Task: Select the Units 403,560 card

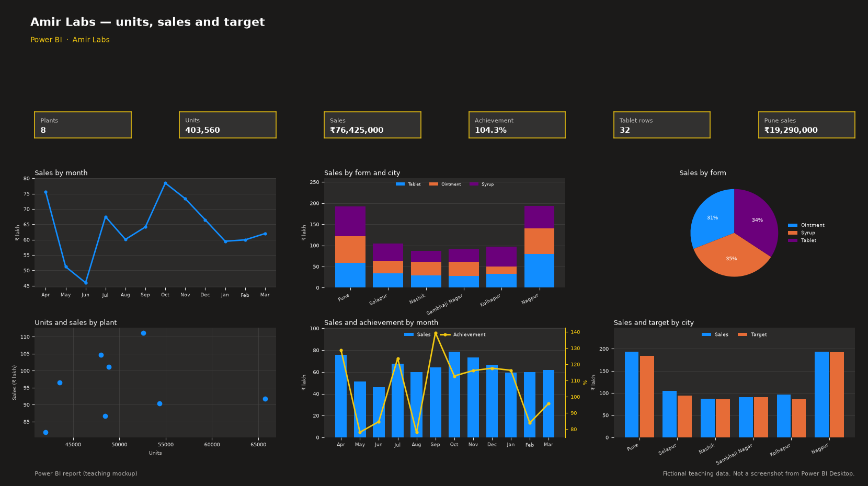Action: point(227,125)
